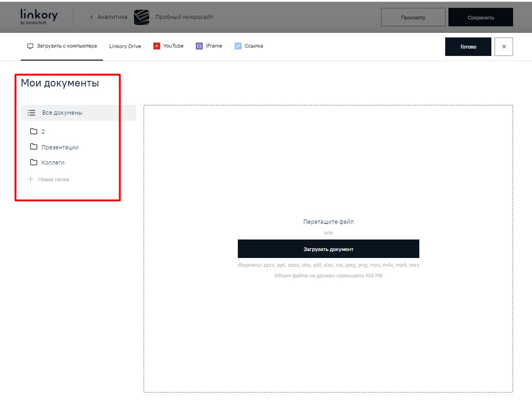Open the Linkory Drive tab

pyautogui.click(x=125, y=46)
